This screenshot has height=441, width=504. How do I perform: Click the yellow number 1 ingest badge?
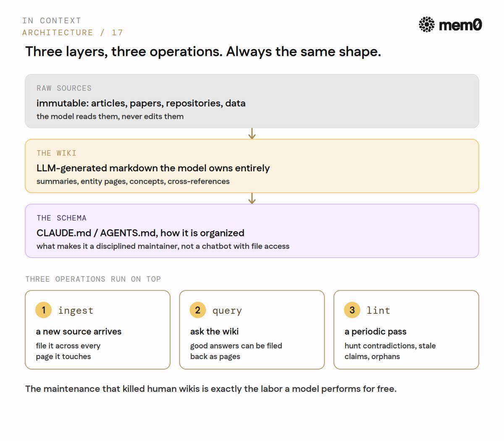[x=43, y=310]
